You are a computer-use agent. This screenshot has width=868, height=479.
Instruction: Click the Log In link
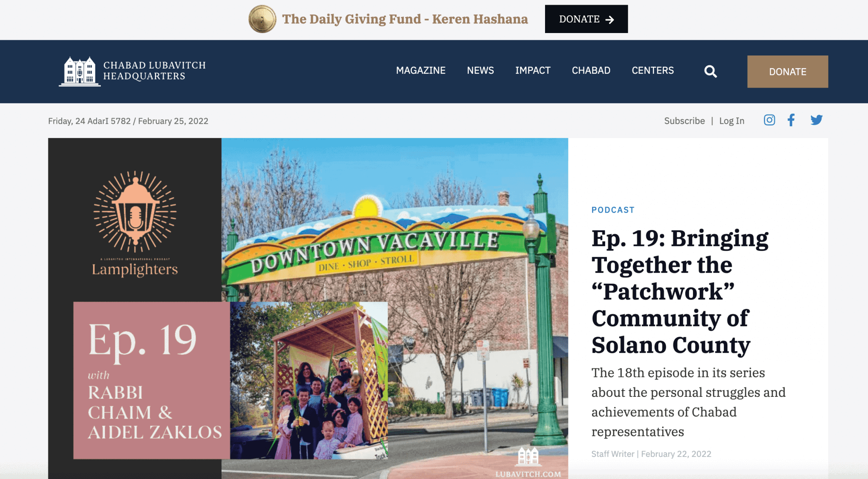pos(732,121)
